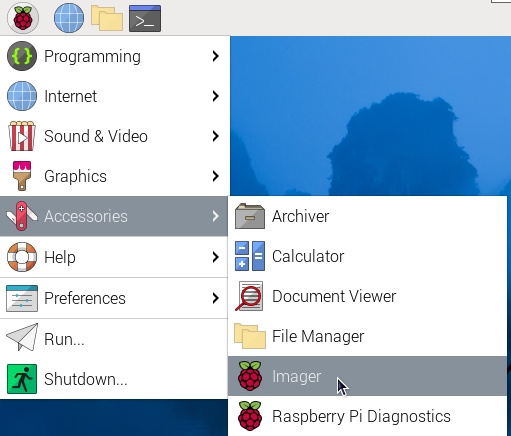Open the Help menu category

point(114,257)
